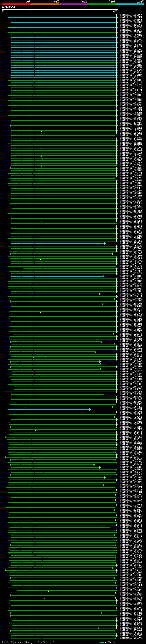Click hit label UniRef100_Q10CE7
Screen dimensions: 146x644
tap(131, 429)
